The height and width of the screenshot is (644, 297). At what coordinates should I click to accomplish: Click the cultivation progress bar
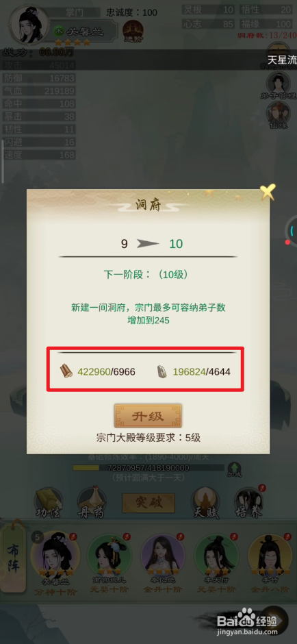[x=148, y=468]
